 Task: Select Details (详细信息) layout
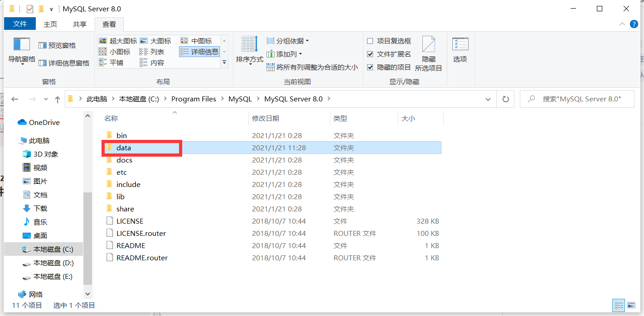(x=199, y=52)
